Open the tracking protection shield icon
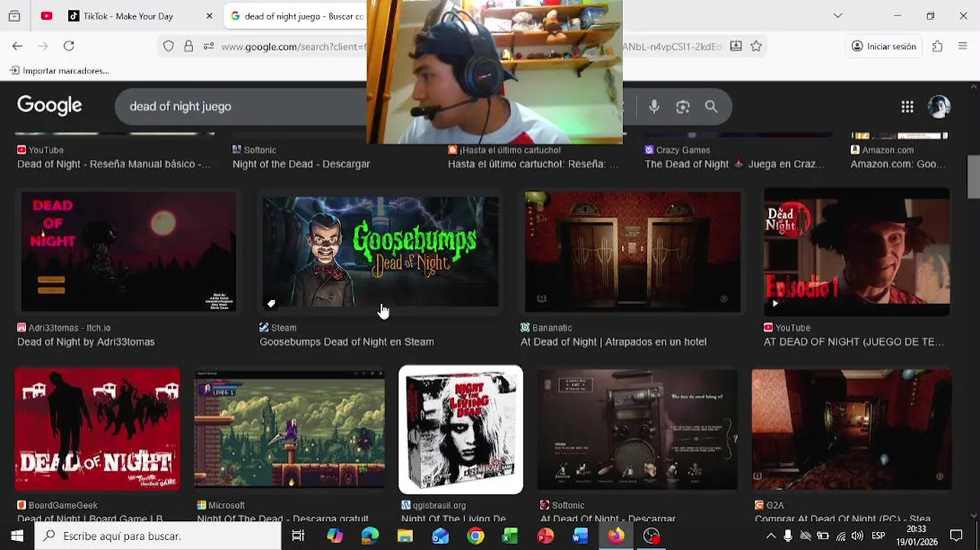Viewport: 980px width, 550px height. pyautogui.click(x=169, y=47)
